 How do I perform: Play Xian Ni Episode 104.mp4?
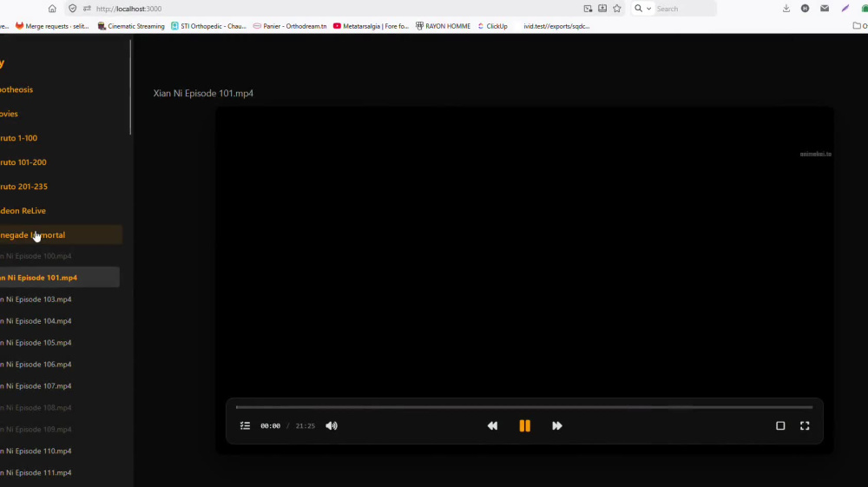[60, 321]
